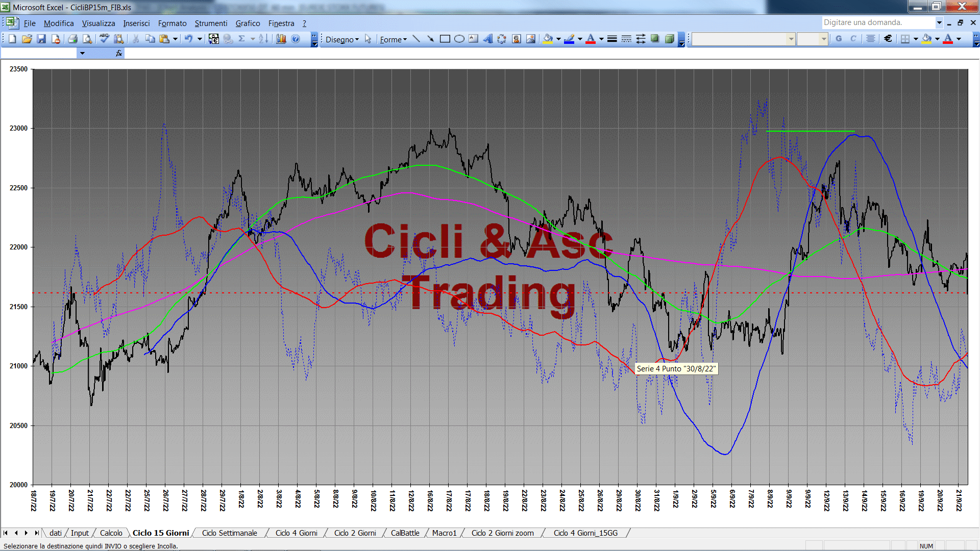Switch to the Ciclo 2 Giorni zoom tab
The width and height of the screenshot is (980, 551).
click(502, 533)
